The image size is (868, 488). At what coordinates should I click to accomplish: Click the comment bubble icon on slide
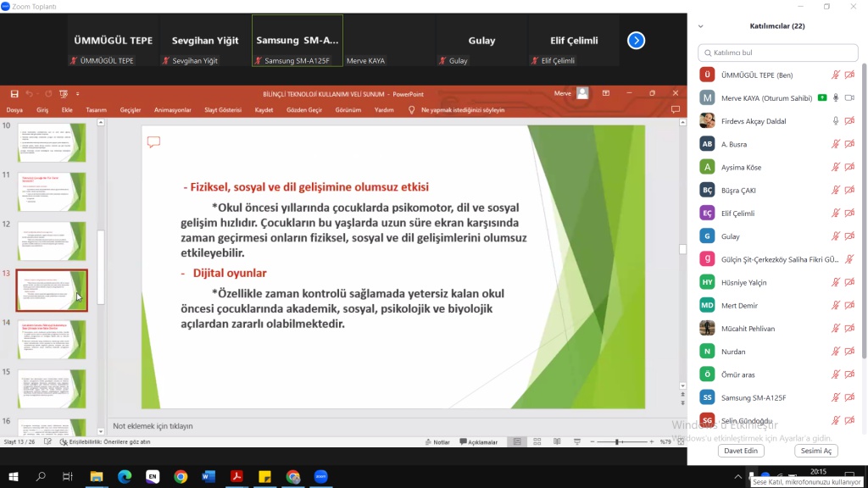(153, 141)
